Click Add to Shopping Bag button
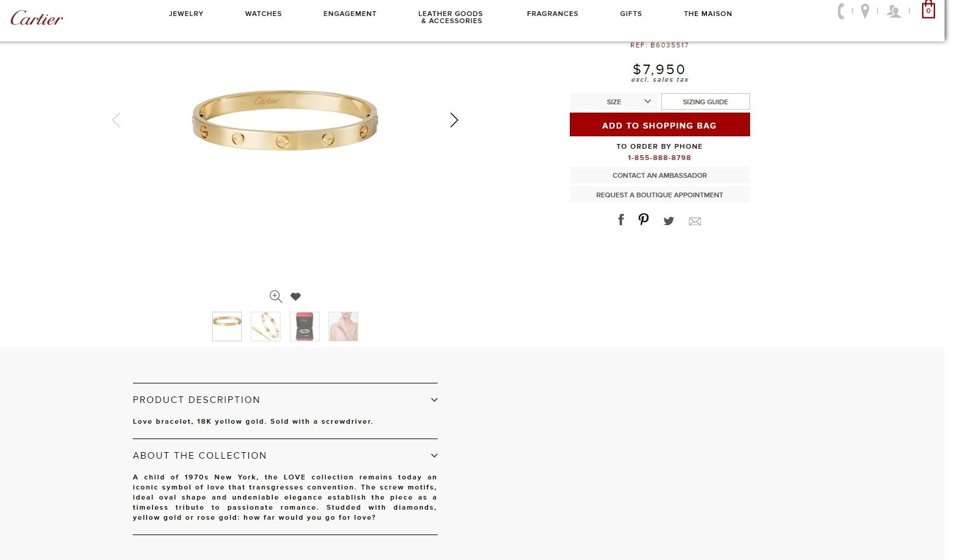The image size is (976, 560). coord(659,125)
